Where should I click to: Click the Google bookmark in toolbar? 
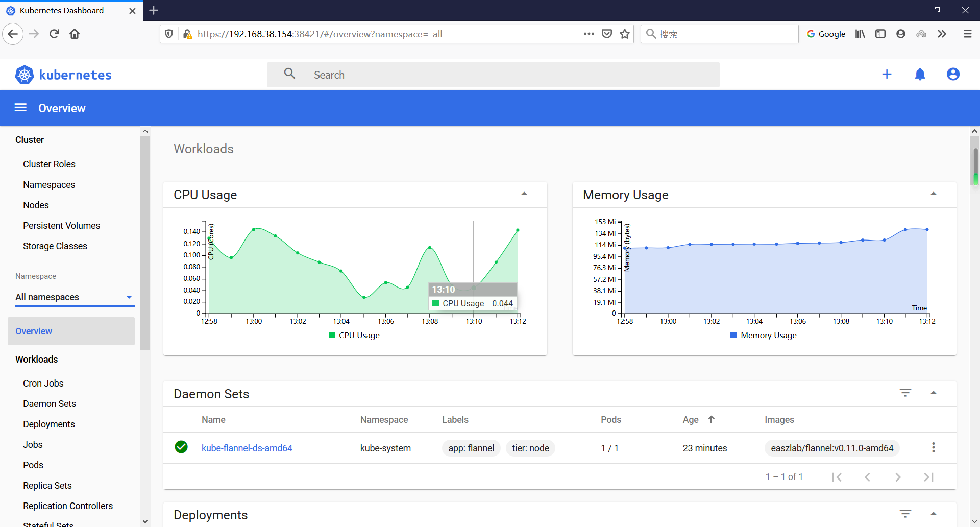pyautogui.click(x=826, y=34)
